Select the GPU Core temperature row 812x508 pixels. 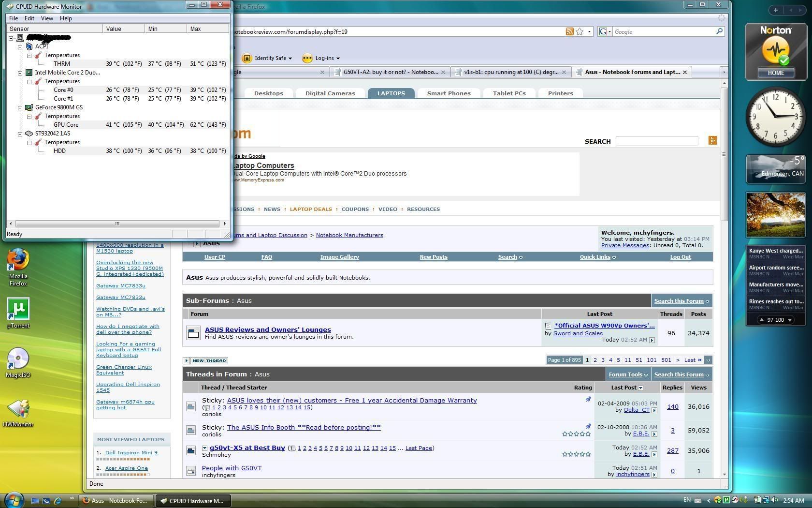117,125
